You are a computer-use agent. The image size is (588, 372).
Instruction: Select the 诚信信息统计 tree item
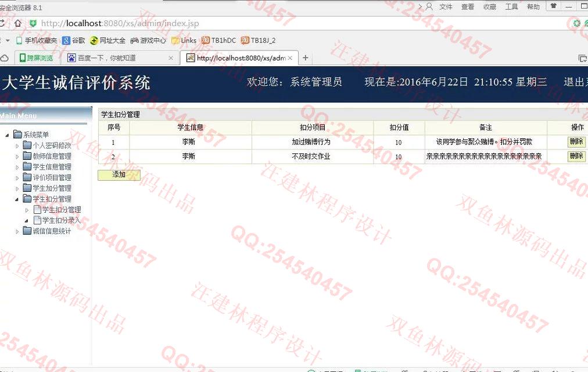pyautogui.click(x=52, y=231)
